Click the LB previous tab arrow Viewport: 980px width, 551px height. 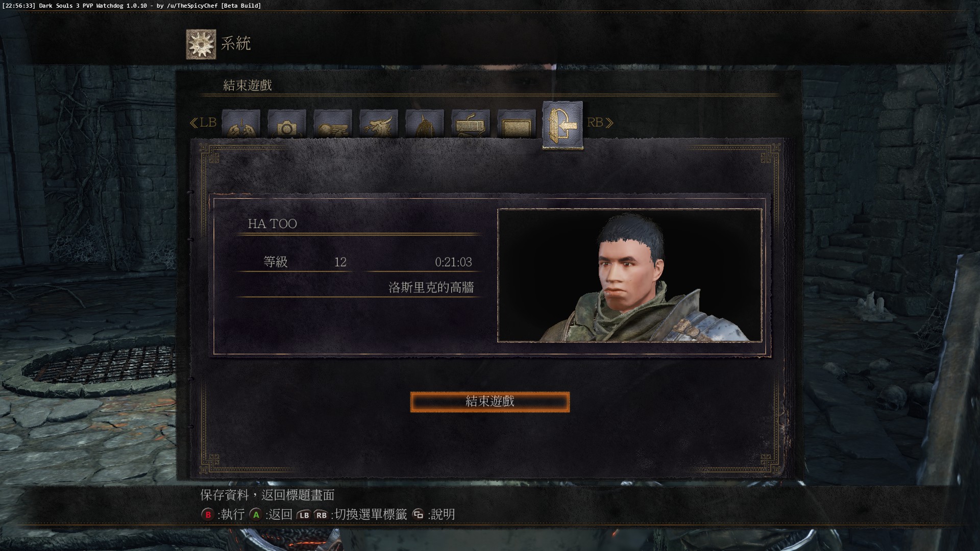(203, 122)
